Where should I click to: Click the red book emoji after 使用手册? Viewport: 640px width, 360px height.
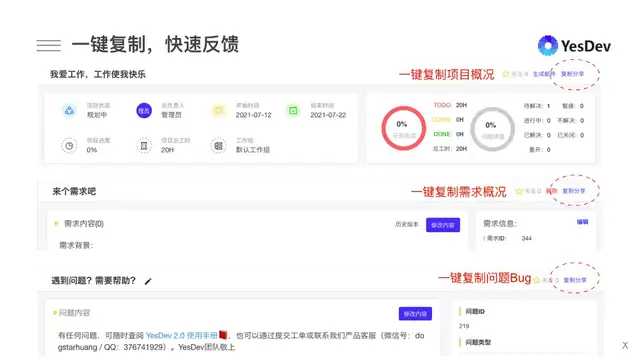(x=223, y=335)
